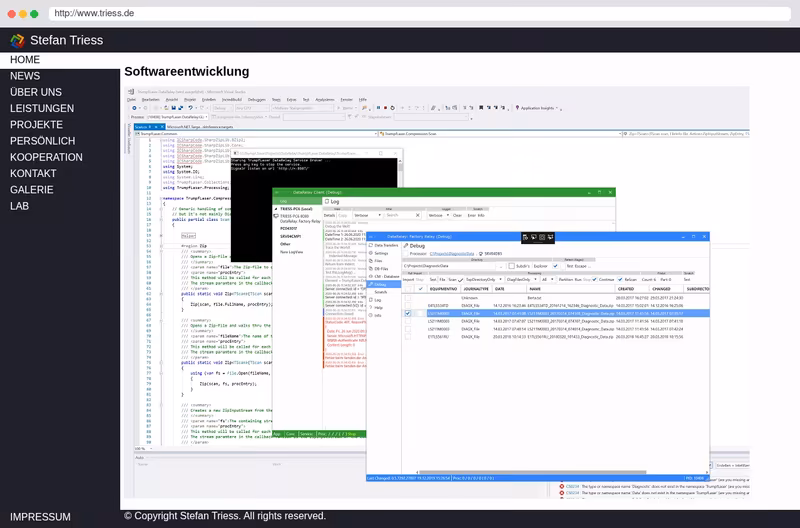Click the yellow minimize dot of the browser
Image resolution: width=800 pixels, height=528 pixels.
[x=23, y=14]
